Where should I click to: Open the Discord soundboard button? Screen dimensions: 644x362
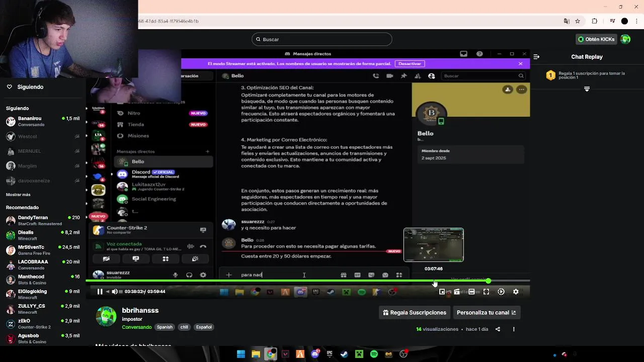195,259
